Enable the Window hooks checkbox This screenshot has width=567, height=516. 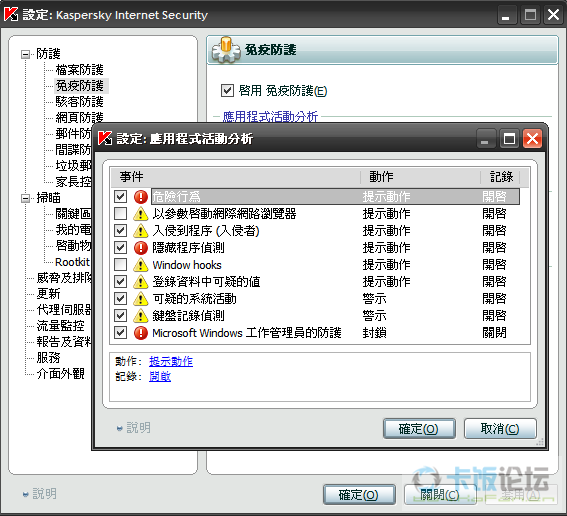(x=120, y=265)
